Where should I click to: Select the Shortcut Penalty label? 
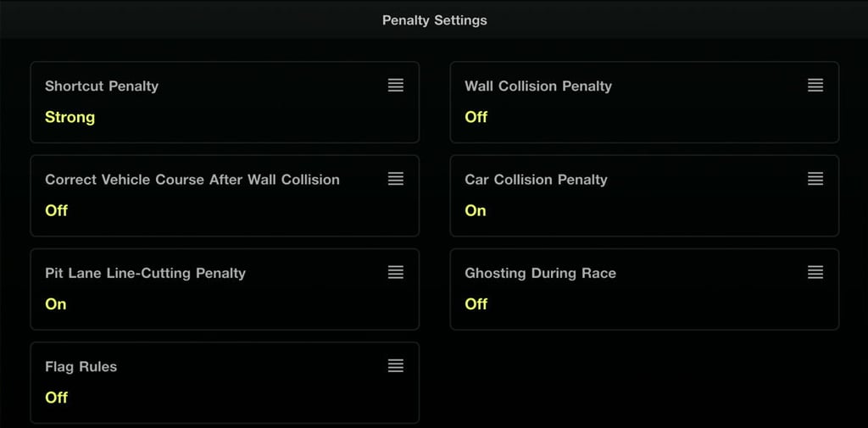102,86
